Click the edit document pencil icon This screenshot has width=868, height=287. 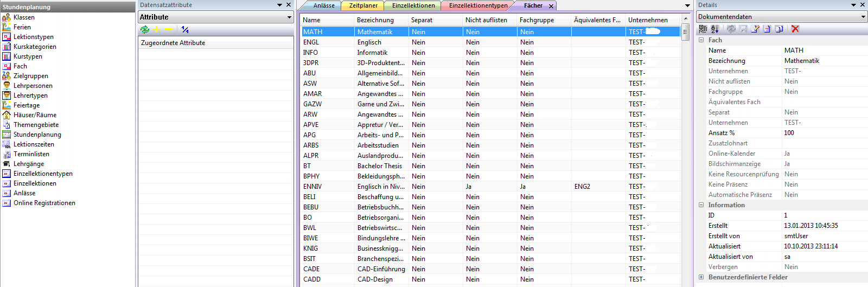click(755, 29)
